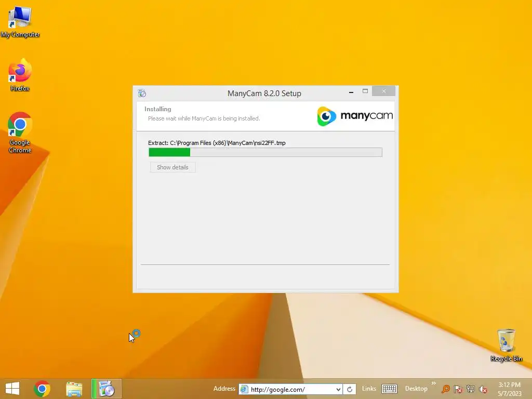The image size is (532, 399).
Task: Maximize the ManyCam Setup window
Action: coord(365,91)
